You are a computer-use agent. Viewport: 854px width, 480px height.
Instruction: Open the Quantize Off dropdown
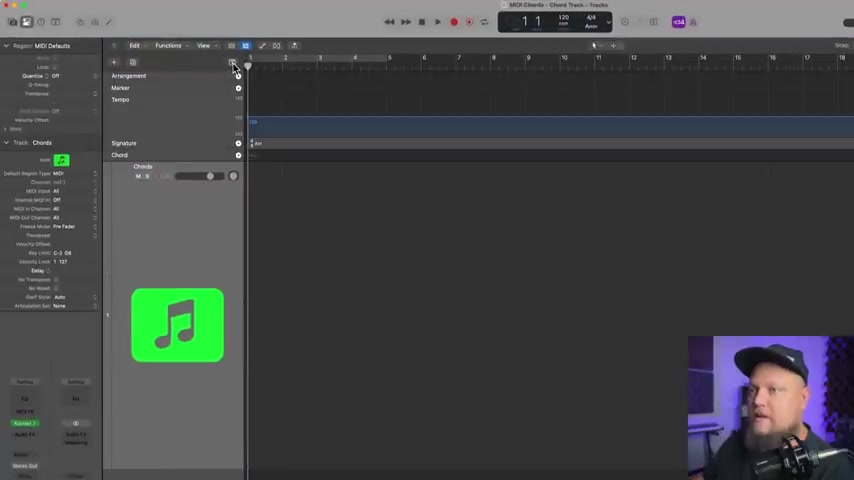point(74,76)
